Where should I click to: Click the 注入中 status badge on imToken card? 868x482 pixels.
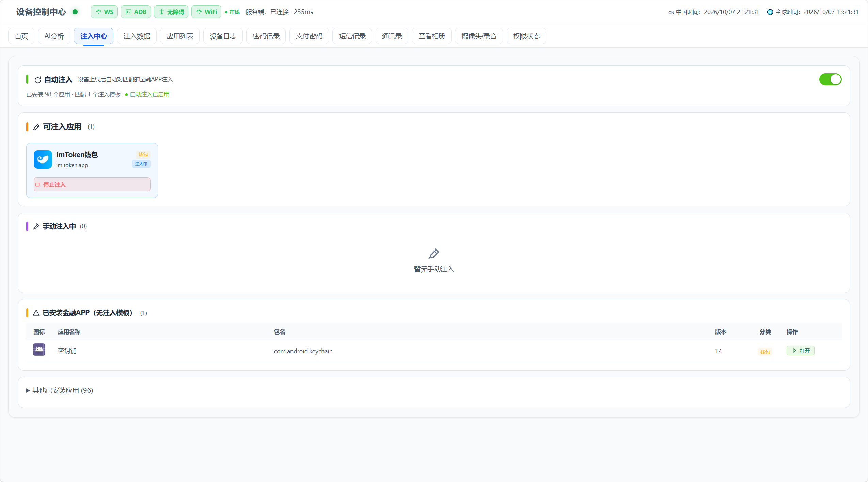tap(141, 164)
